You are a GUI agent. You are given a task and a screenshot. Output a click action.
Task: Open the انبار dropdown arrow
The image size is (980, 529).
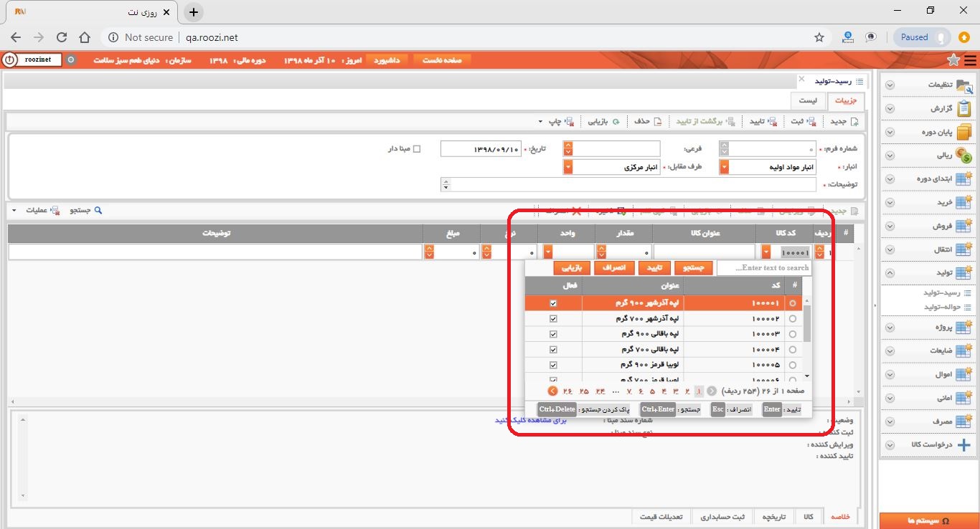[724, 167]
